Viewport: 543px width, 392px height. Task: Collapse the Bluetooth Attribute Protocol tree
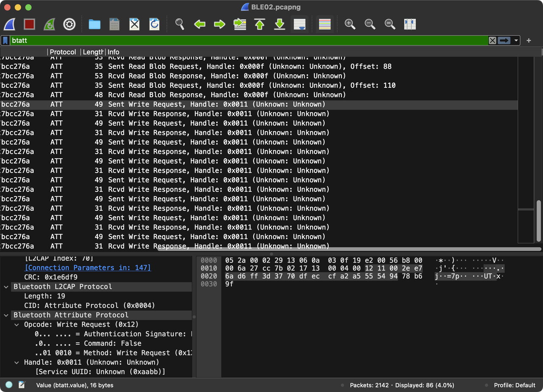tap(6, 315)
